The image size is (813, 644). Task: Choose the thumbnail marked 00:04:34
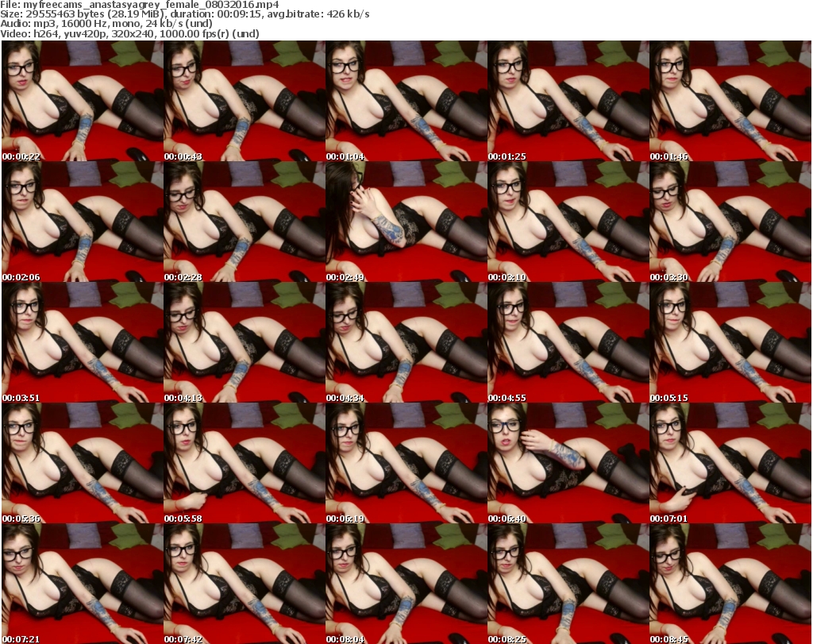coord(406,342)
